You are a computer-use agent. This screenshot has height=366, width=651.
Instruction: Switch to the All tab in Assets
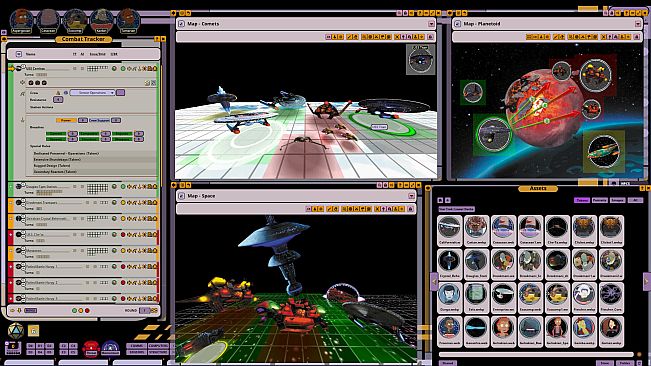pos(635,200)
